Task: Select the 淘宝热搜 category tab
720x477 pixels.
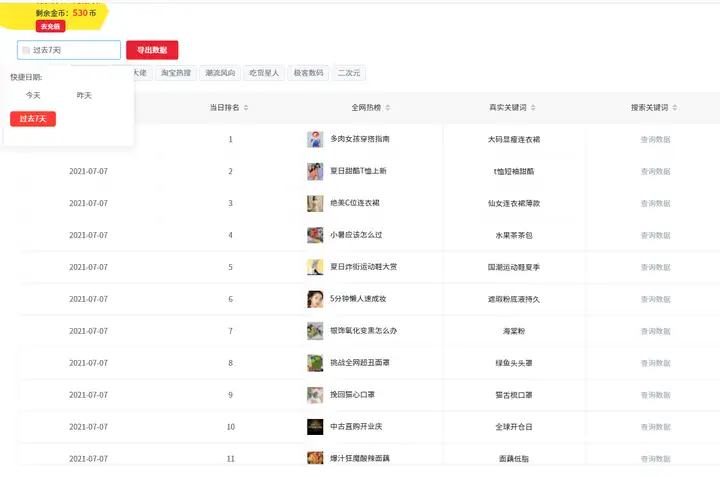Action: tap(176, 73)
